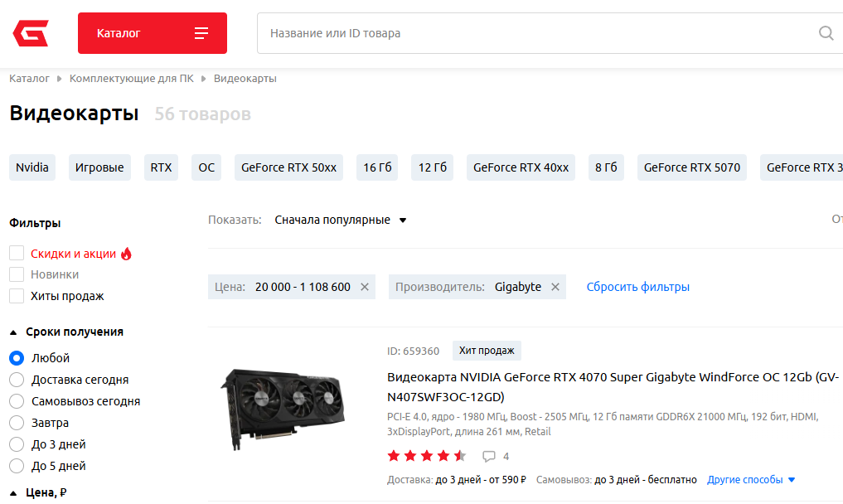Select the 8 Гб memory tag
The width and height of the screenshot is (843, 504).
[x=607, y=167]
